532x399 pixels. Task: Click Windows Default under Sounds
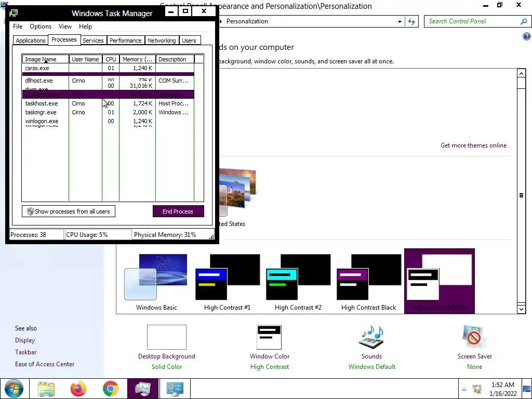372,367
